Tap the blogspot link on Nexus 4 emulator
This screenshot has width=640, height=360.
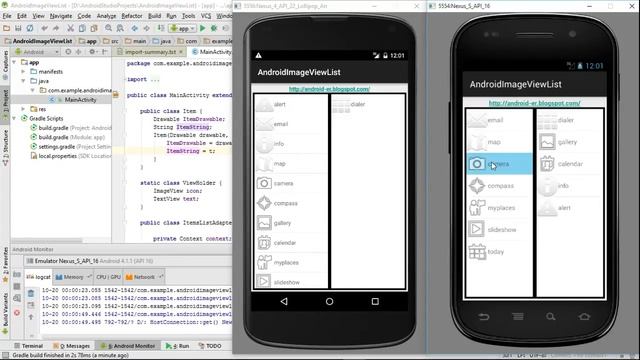click(329, 89)
